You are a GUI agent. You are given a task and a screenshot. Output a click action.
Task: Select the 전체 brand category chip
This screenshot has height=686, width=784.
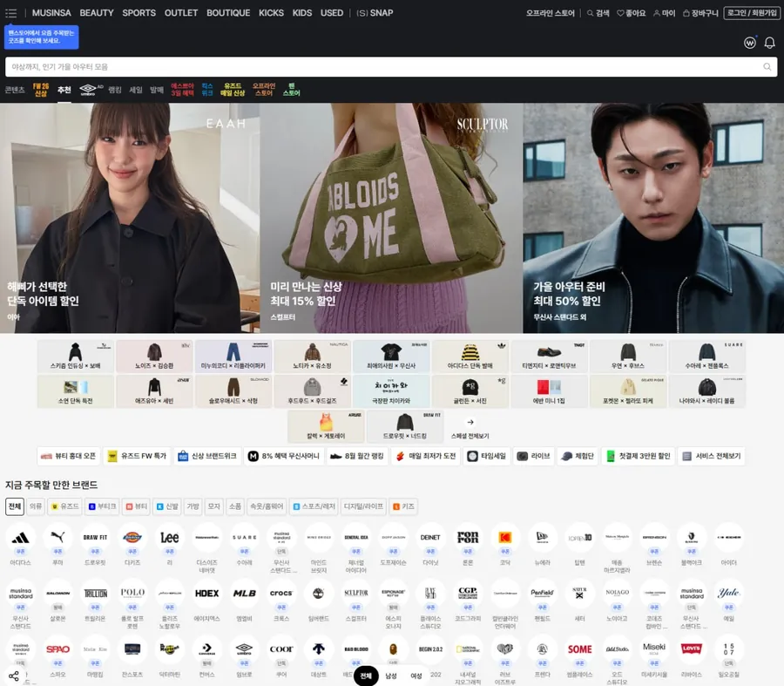click(15, 506)
